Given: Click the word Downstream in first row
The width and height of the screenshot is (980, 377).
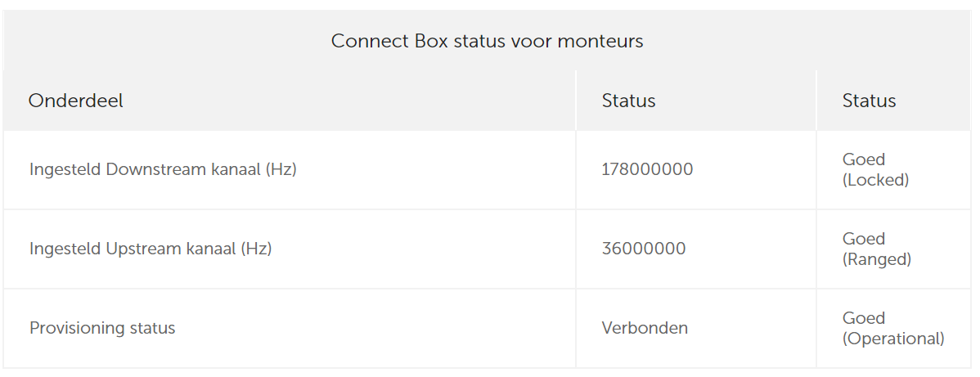Looking at the screenshot, I should (x=155, y=169).
